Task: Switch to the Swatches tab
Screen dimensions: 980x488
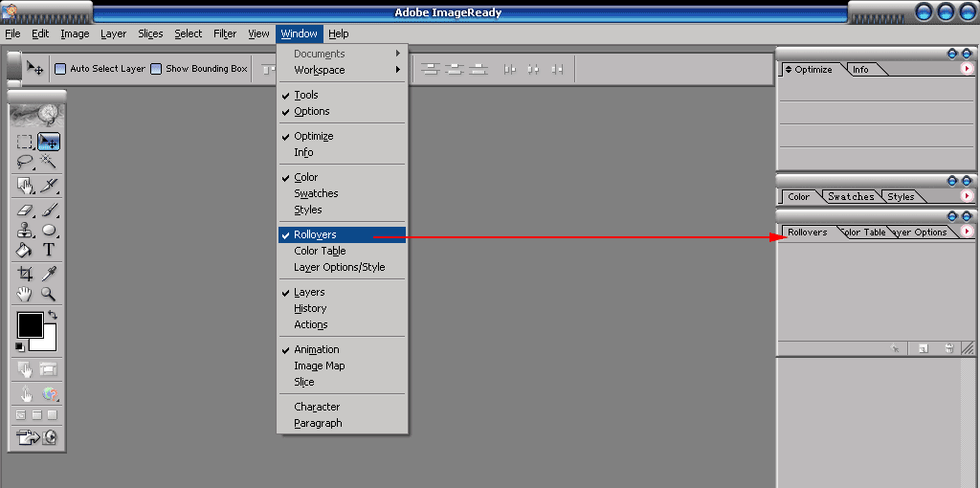Action: pos(851,196)
